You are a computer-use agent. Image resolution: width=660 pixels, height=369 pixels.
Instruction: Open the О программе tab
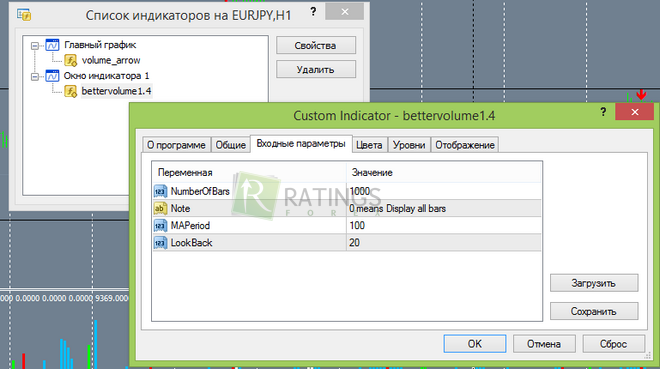coord(176,145)
